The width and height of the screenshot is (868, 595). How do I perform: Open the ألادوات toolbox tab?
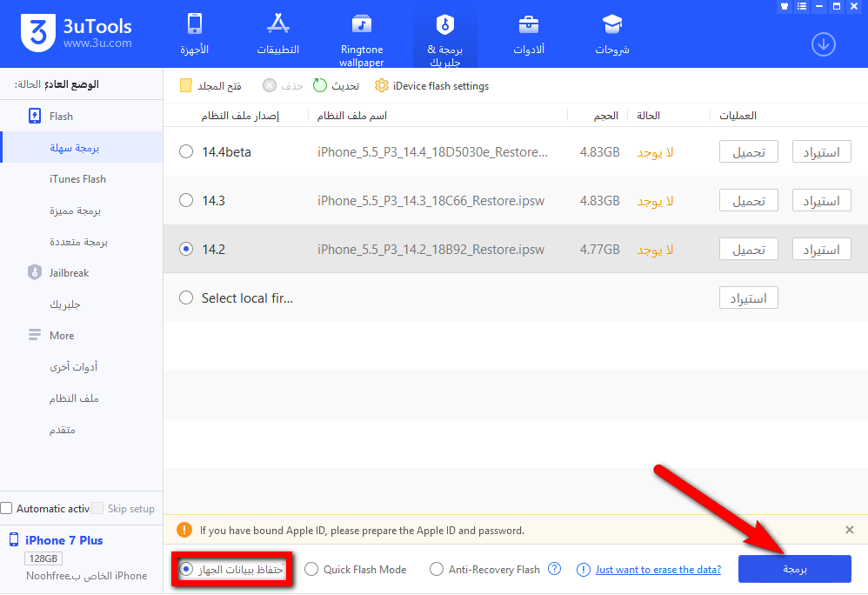tap(529, 34)
